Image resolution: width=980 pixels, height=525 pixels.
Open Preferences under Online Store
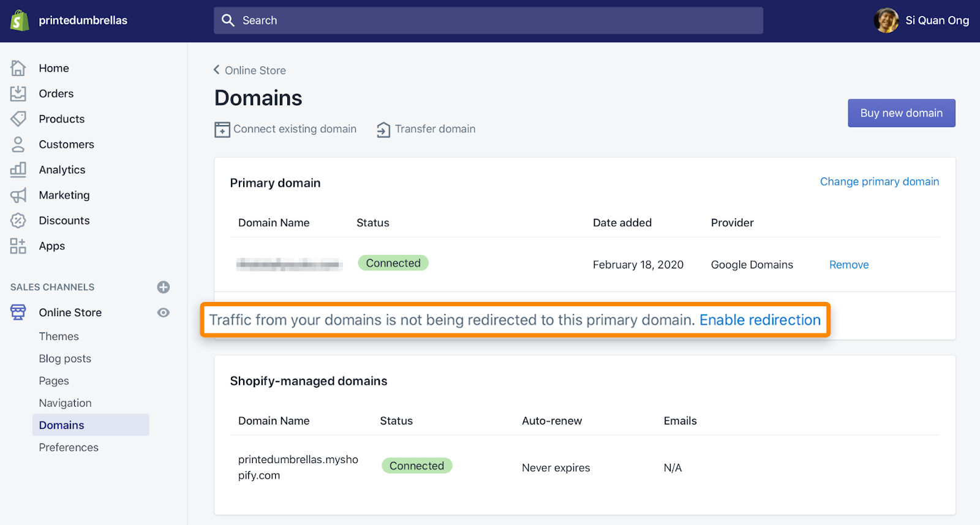click(x=69, y=448)
